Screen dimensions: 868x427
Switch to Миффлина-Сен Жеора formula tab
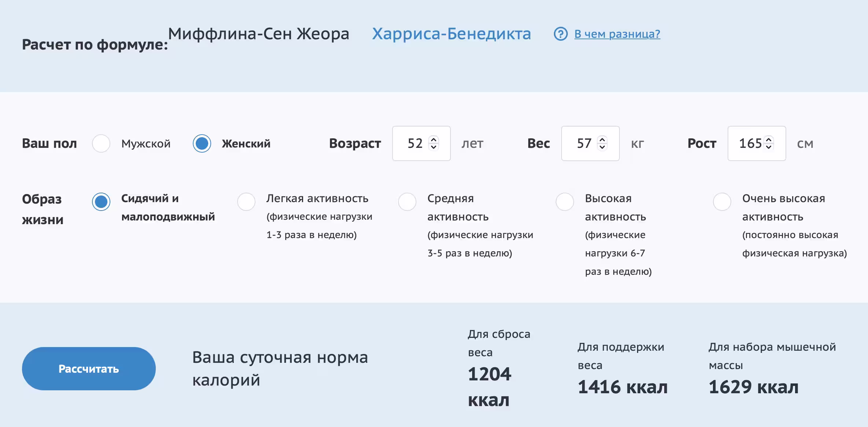(x=258, y=34)
